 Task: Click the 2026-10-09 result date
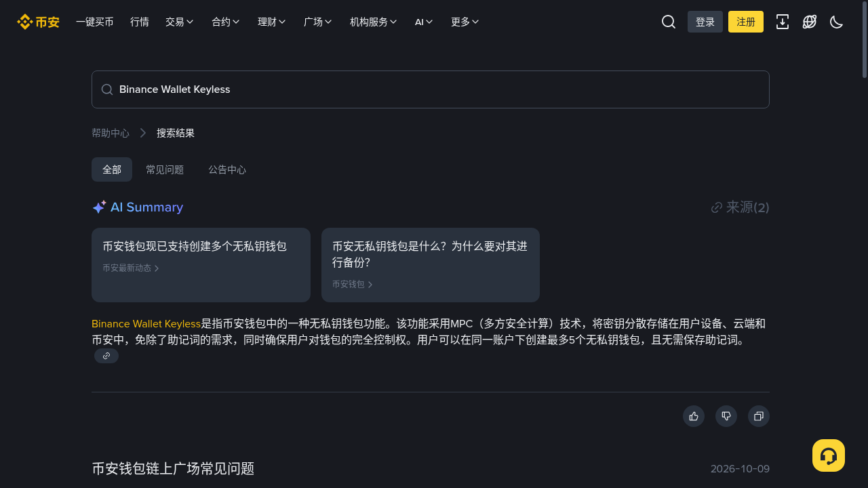(740, 469)
